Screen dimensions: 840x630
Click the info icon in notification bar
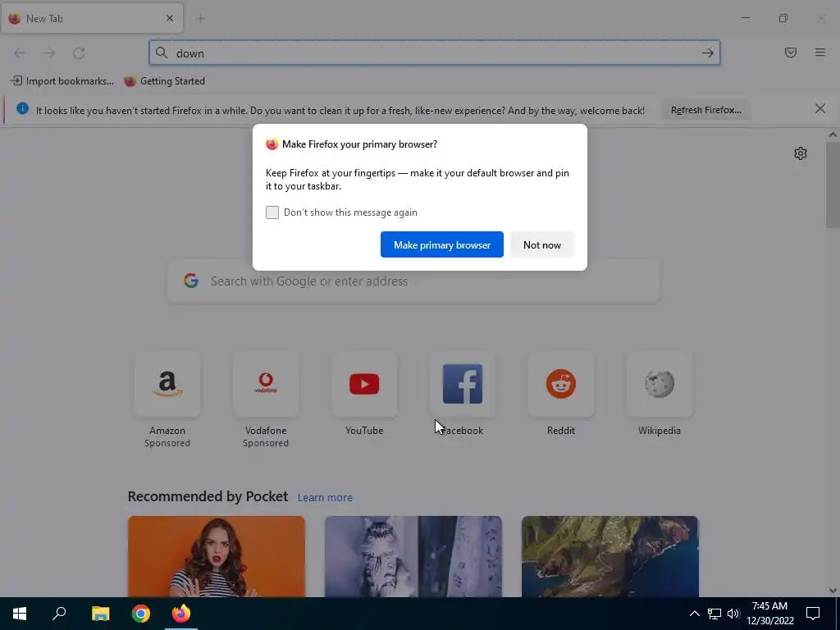22,109
